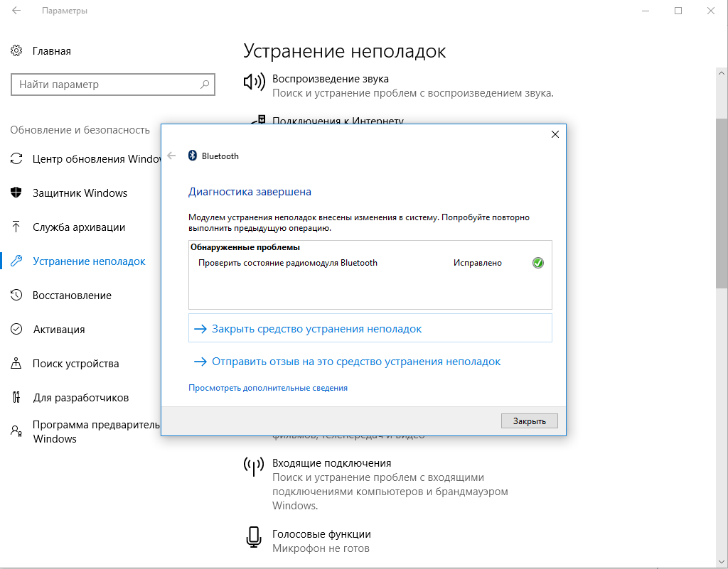Open Главная settings home

pyautogui.click(x=51, y=51)
